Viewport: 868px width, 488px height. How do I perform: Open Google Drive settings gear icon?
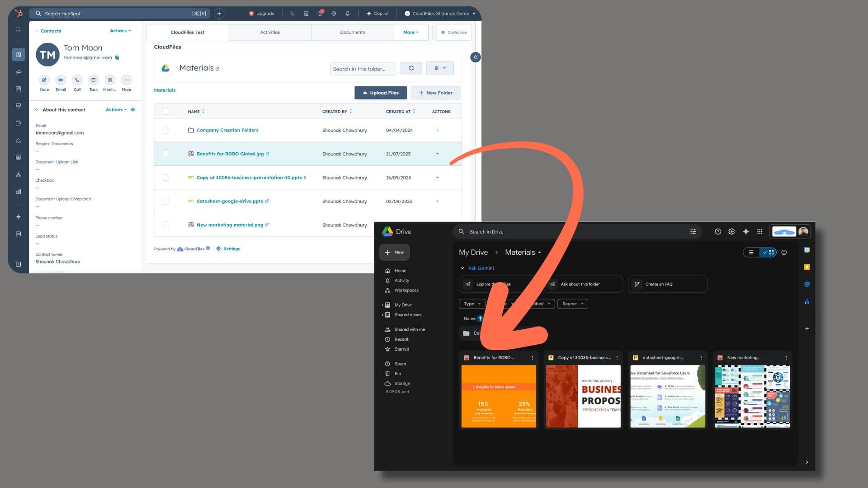click(731, 232)
